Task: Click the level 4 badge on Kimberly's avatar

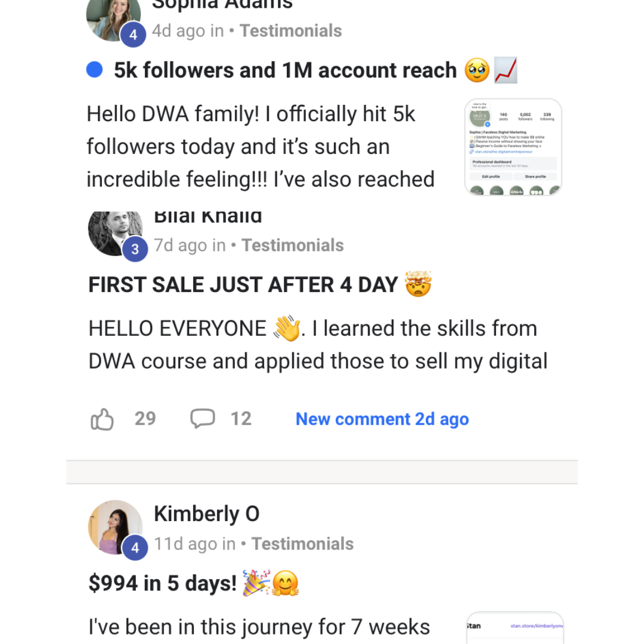Action: tap(135, 548)
